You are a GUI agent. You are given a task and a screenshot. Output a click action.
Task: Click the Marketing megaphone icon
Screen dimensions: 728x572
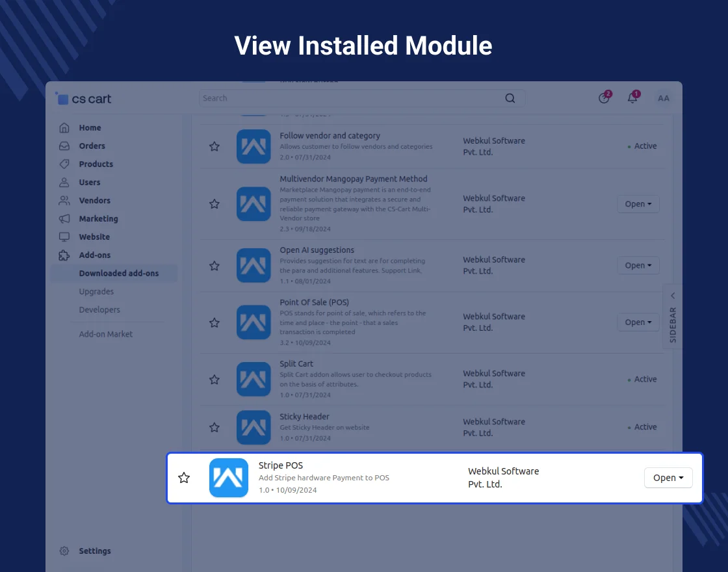click(64, 218)
